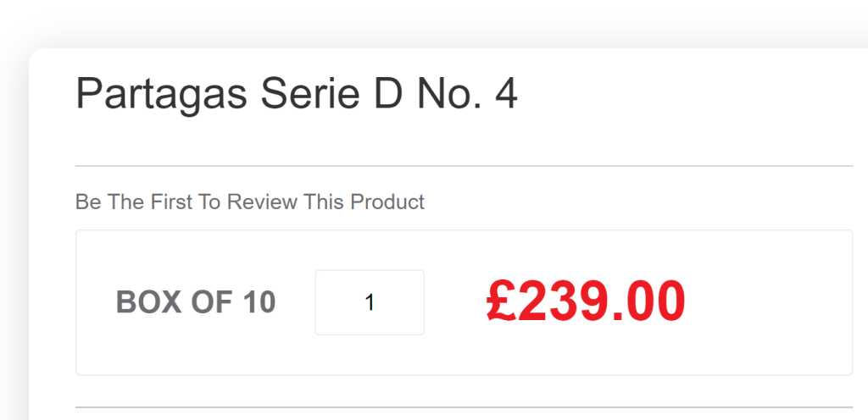
Task: Click the pound sign in the price
Action: click(x=501, y=302)
